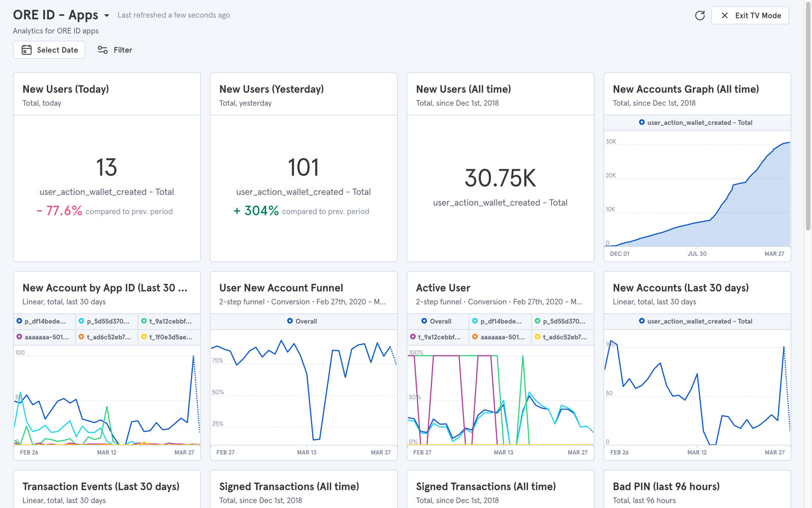Toggle t_ad6c52eb7 legend in New Account by App ID

point(107,337)
